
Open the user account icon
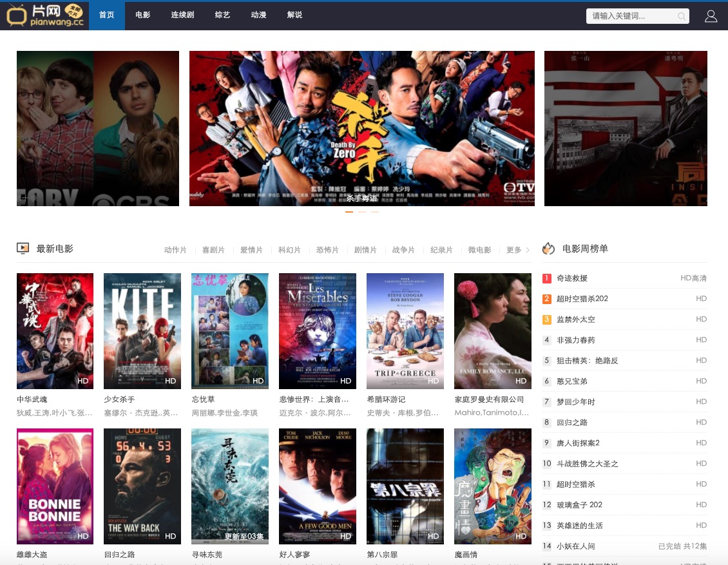(711, 16)
